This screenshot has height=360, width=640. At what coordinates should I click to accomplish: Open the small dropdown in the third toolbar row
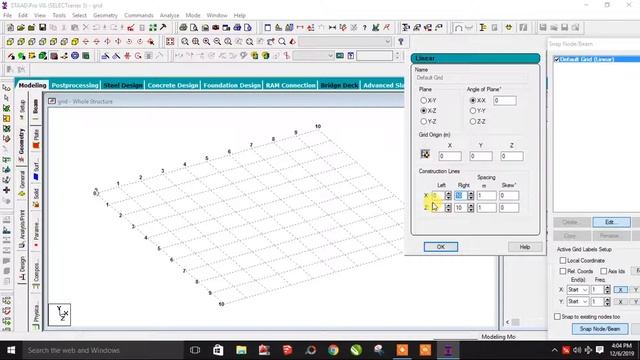313,56
